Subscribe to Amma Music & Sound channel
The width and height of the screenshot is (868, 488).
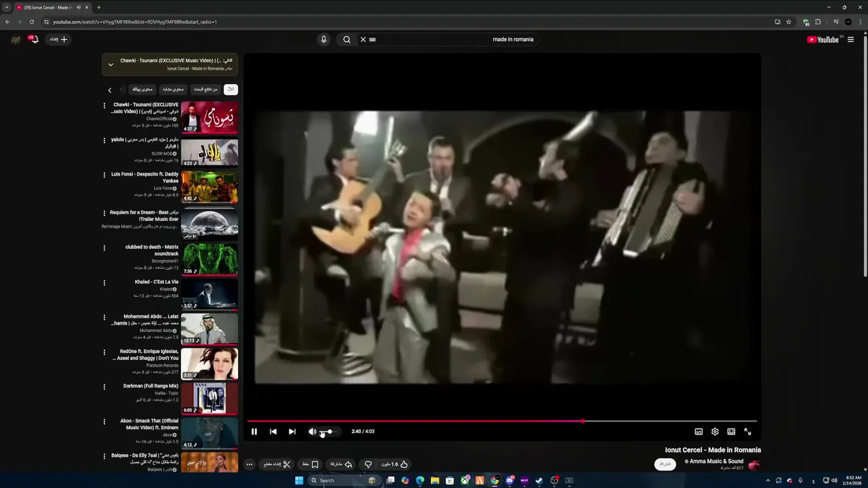[665, 464]
